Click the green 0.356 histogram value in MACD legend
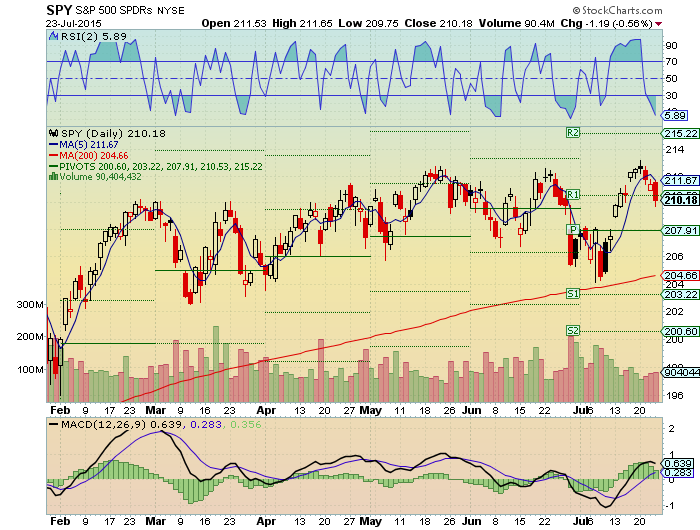This screenshot has width=700, height=530. pyautogui.click(x=246, y=424)
